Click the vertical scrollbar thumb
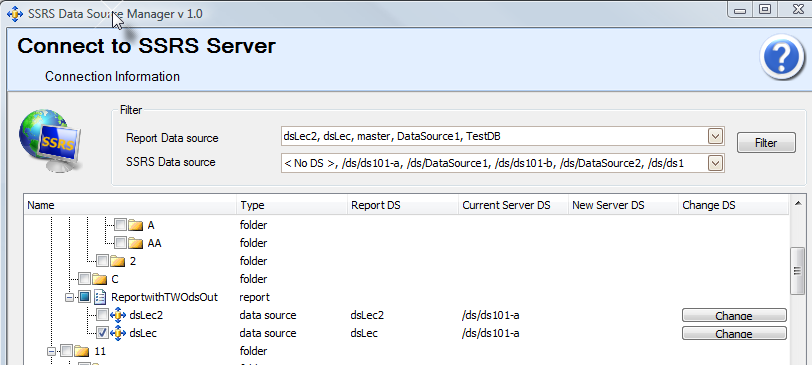The width and height of the screenshot is (812, 365). click(x=798, y=271)
